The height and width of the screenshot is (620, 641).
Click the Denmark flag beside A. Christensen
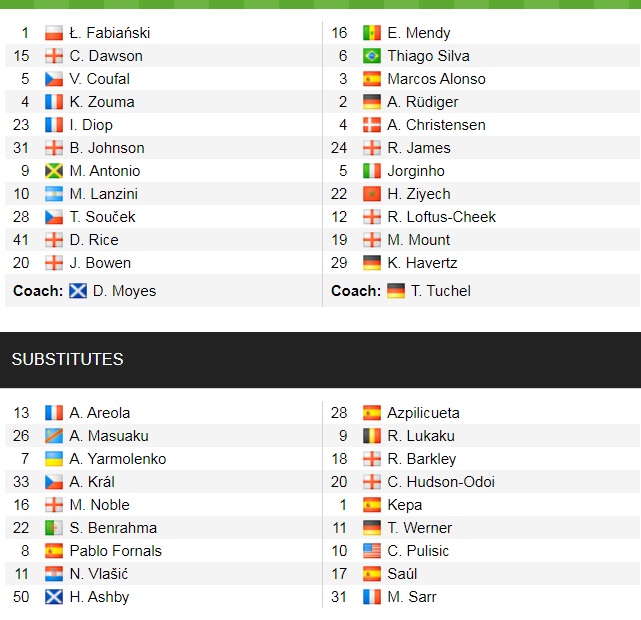click(x=372, y=125)
